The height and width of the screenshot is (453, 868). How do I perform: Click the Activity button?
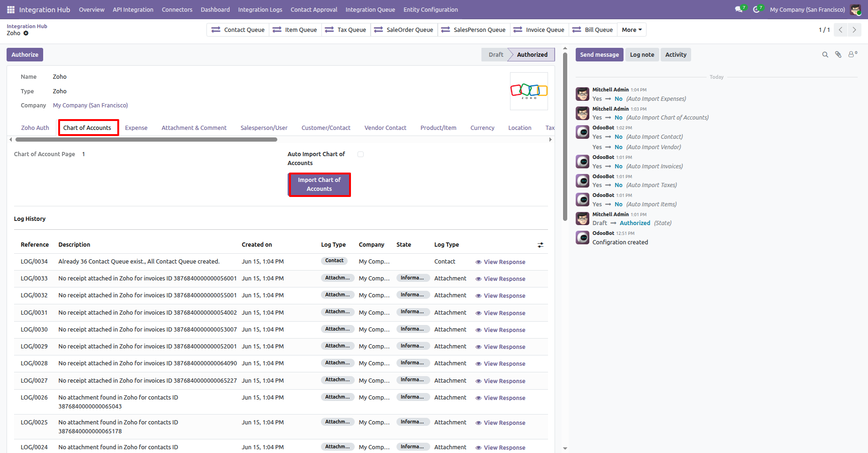[676, 55]
